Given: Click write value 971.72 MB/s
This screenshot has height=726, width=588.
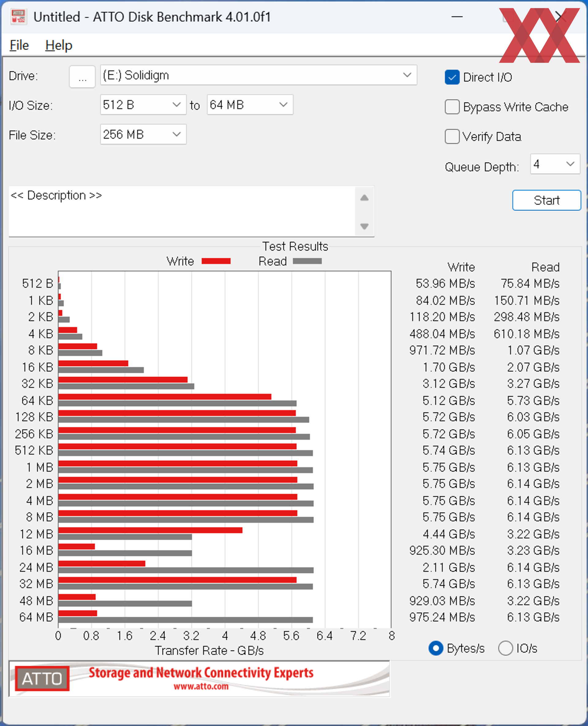Looking at the screenshot, I should coord(442,350).
